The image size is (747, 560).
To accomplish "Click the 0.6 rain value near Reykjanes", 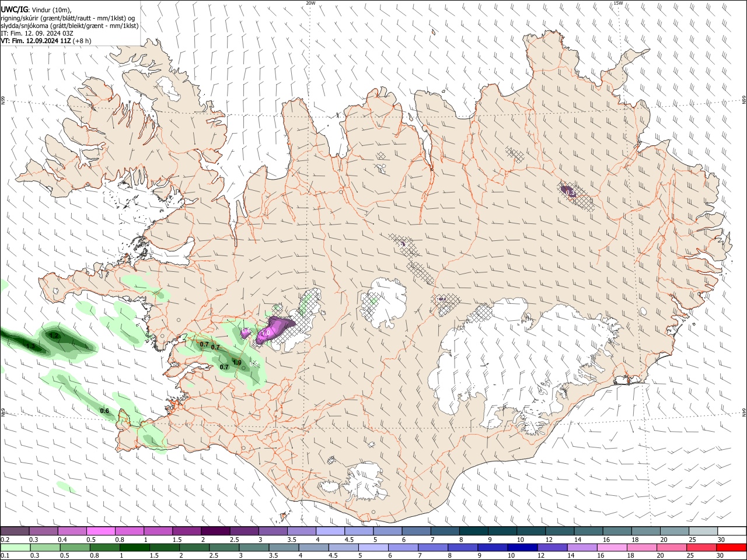I will coord(104,411).
